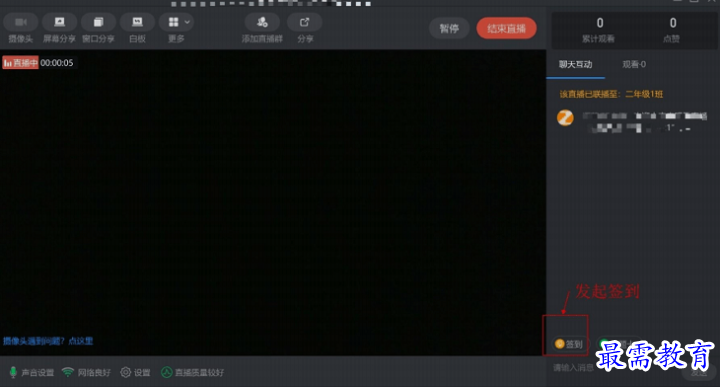Turn on the 摄像头 camera button
Image resolution: width=720 pixels, height=387 pixels.
(21, 22)
